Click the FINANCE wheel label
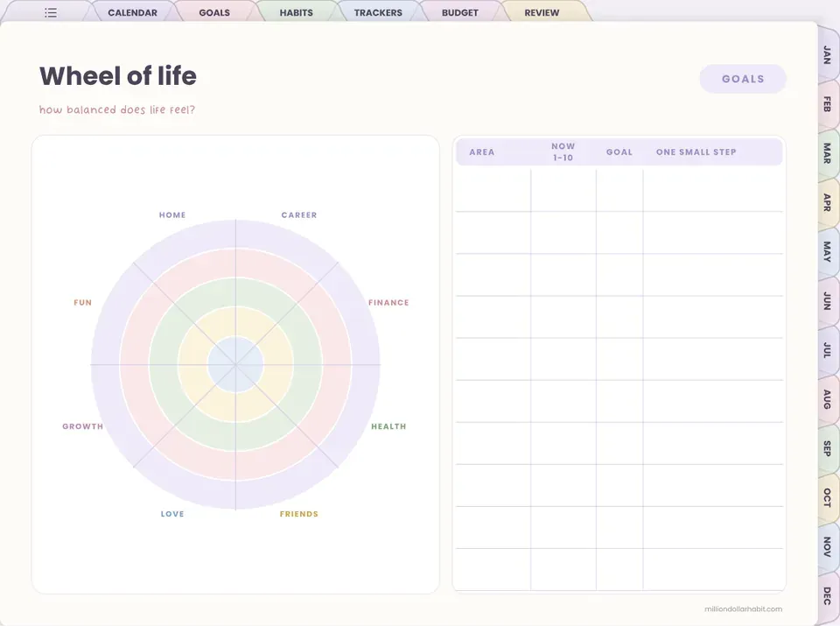Viewport: 840px width, 626px height. coord(388,303)
